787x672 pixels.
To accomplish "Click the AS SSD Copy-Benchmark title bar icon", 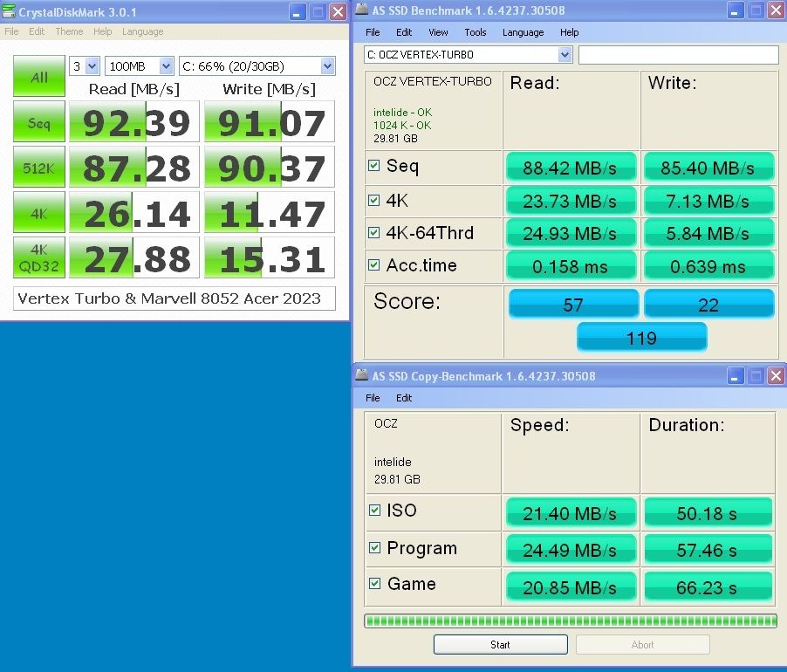I will pyautogui.click(x=361, y=376).
